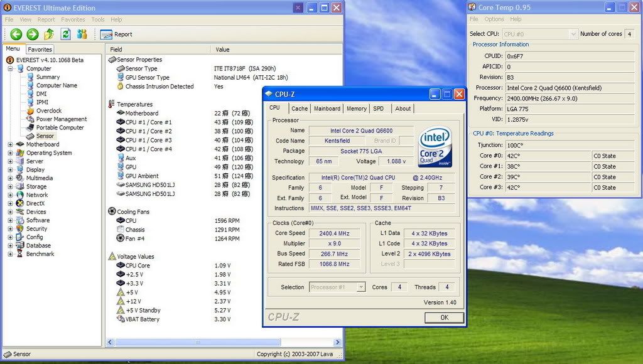Expand the Network tree node
643x364 pixels.
coord(10,195)
